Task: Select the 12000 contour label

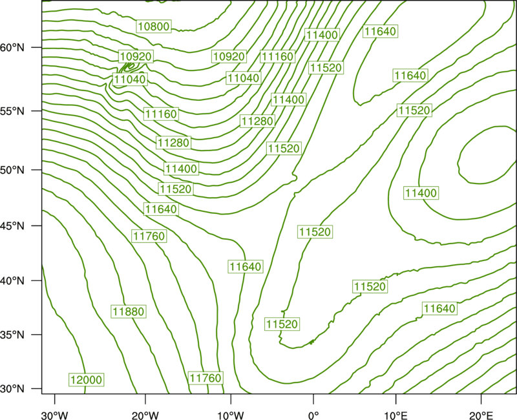Action: [x=86, y=379]
